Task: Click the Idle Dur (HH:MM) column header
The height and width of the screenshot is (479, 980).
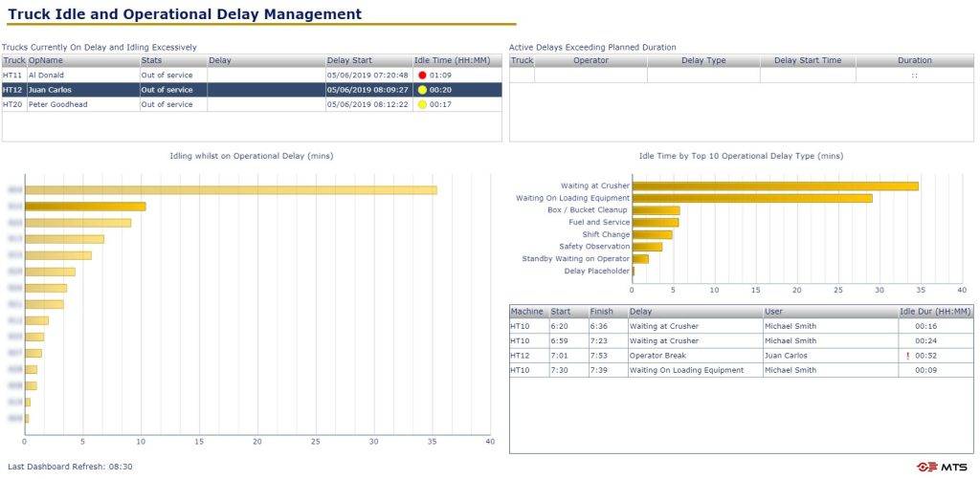Action: pyautogui.click(x=936, y=311)
